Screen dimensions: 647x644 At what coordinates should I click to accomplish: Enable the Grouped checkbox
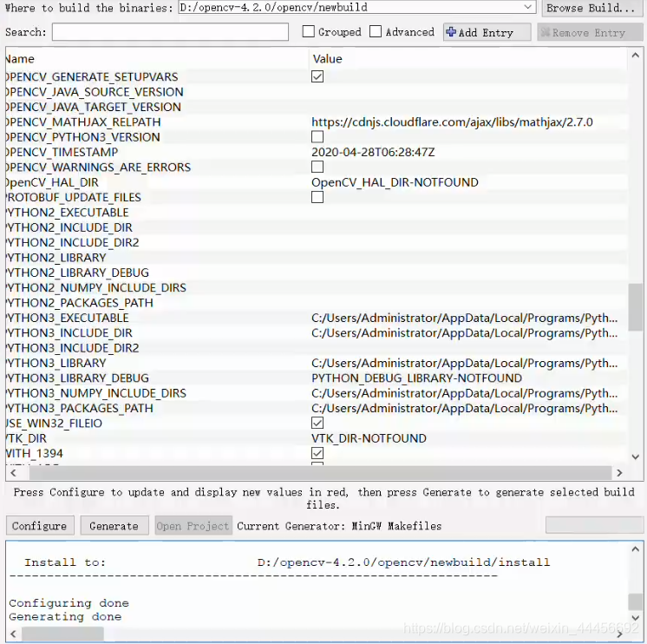[x=308, y=32]
